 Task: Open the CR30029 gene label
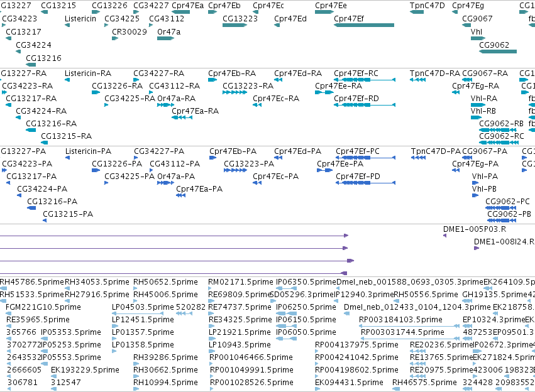click(x=130, y=31)
